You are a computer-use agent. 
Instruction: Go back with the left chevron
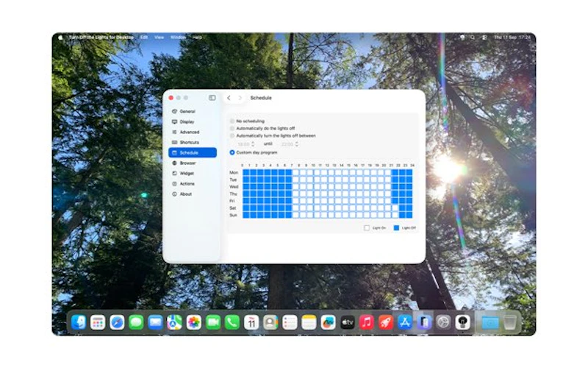[x=229, y=98]
